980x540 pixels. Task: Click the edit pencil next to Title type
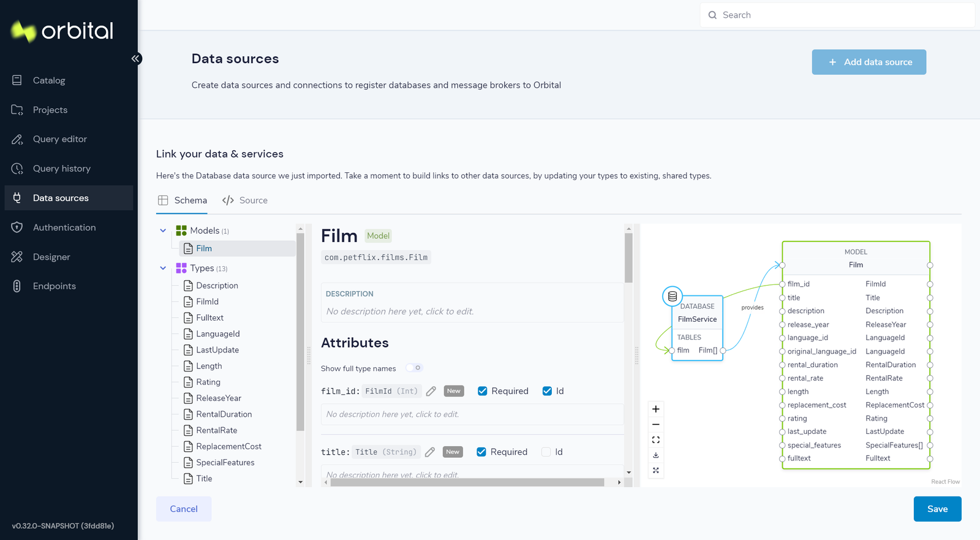[x=430, y=452]
